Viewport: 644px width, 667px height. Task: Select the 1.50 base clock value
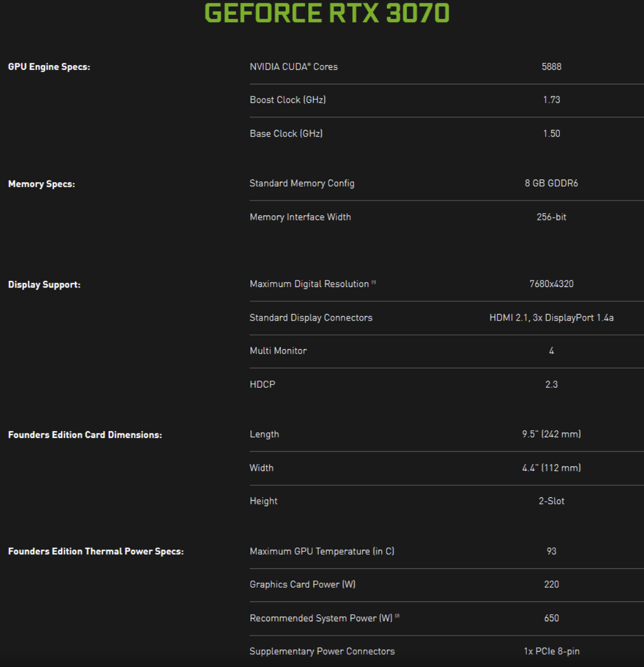(552, 133)
